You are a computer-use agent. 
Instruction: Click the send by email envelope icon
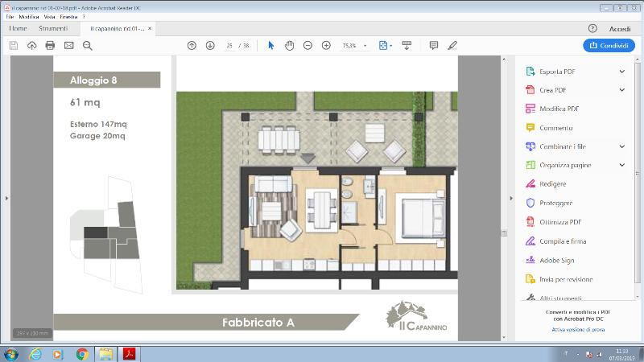pos(68,46)
